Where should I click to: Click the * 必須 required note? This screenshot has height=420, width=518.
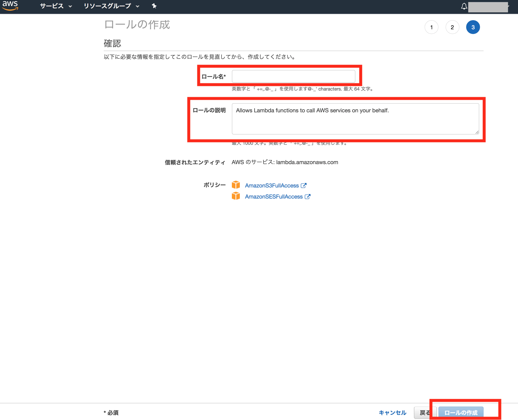tap(111, 413)
